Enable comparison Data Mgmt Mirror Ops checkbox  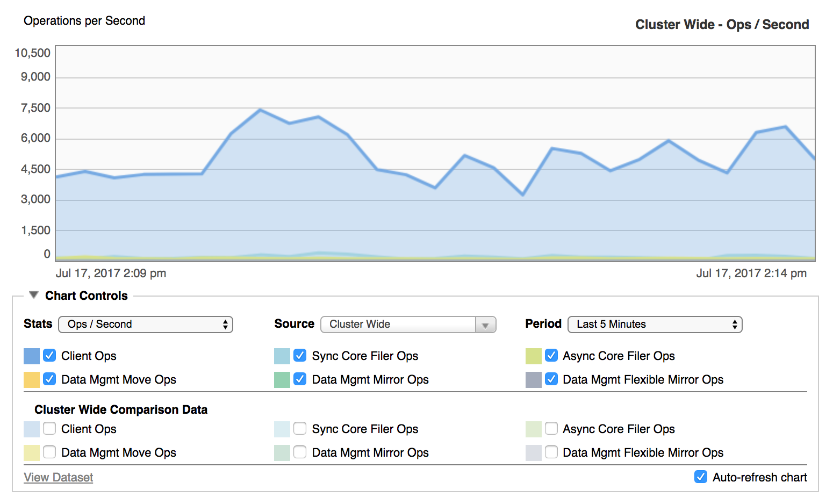coord(300,452)
